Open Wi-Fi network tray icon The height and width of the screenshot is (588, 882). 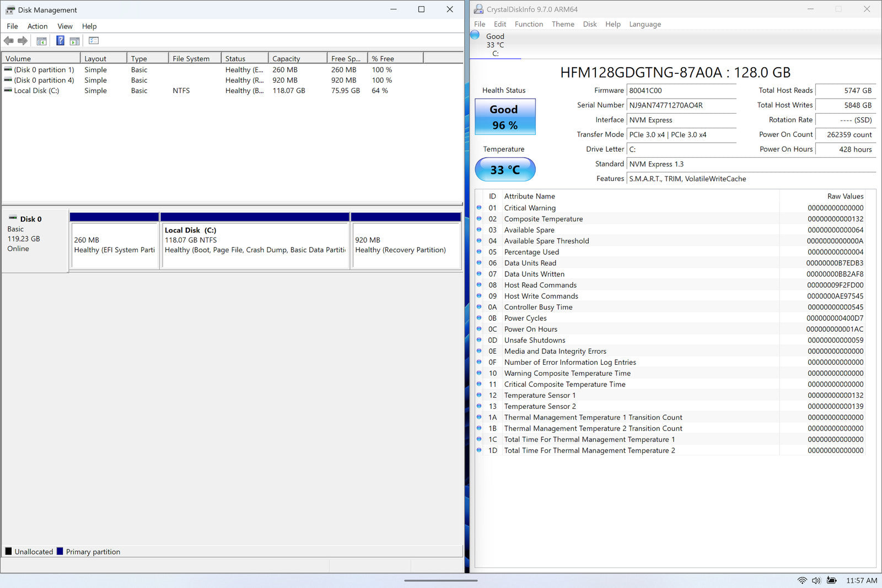pyautogui.click(x=802, y=580)
